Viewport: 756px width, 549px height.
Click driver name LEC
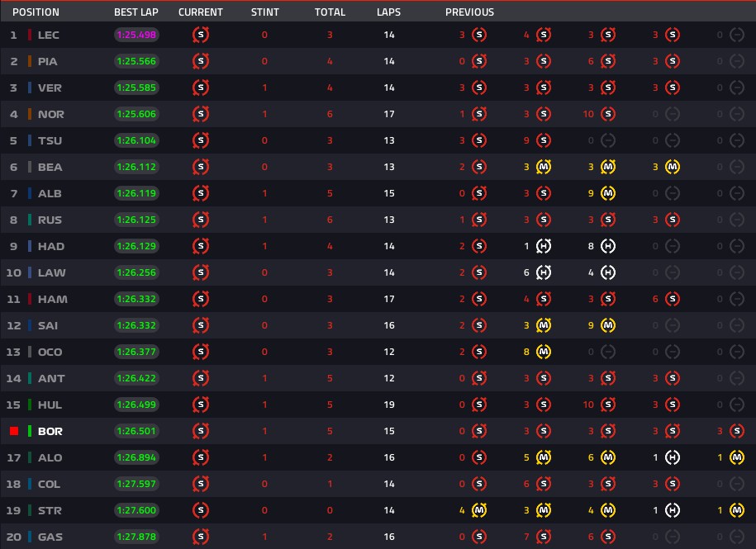(x=49, y=35)
